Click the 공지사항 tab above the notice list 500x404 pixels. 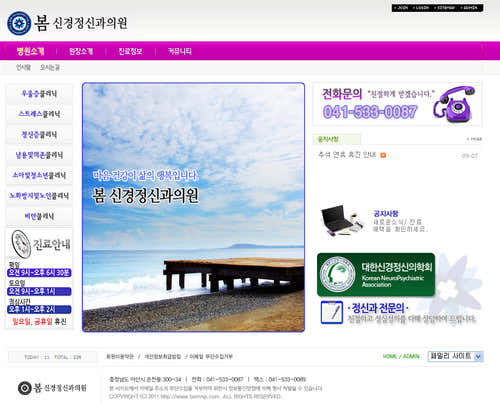click(x=336, y=139)
